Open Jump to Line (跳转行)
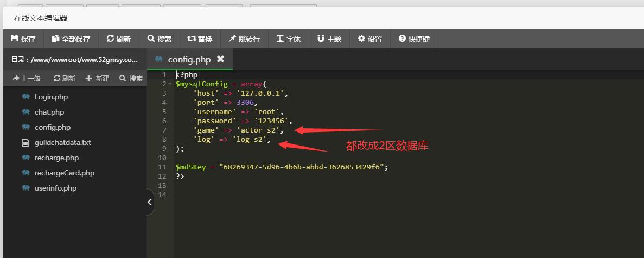The height and width of the screenshot is (258, 644). pos(244,39)
